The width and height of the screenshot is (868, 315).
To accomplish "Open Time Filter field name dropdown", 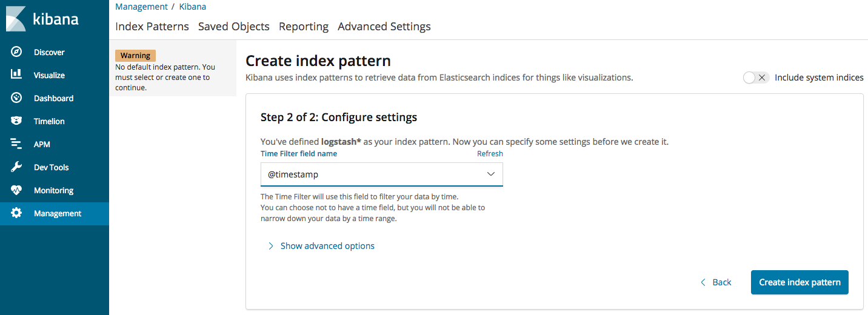I will click(382, 174).
